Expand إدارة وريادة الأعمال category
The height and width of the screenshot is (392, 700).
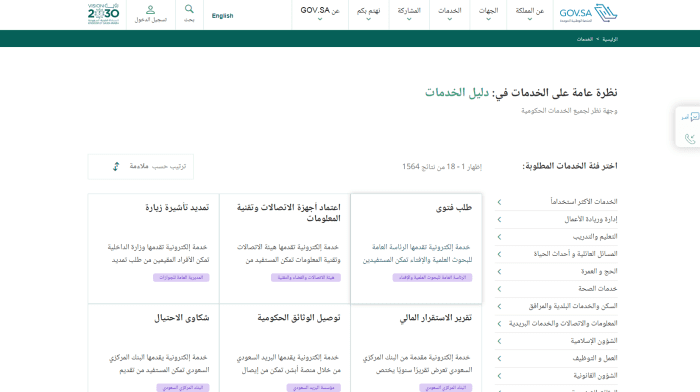tap(556, 219)
